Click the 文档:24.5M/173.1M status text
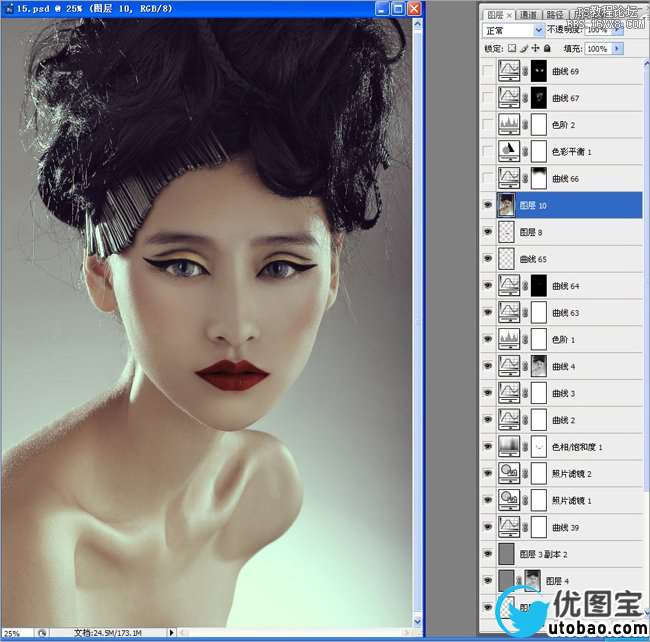650x642 pixels. coord(108,633)
